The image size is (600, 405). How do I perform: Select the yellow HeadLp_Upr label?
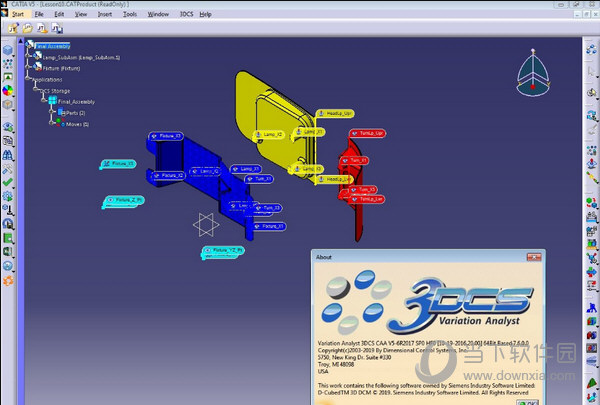coord(335,113)
